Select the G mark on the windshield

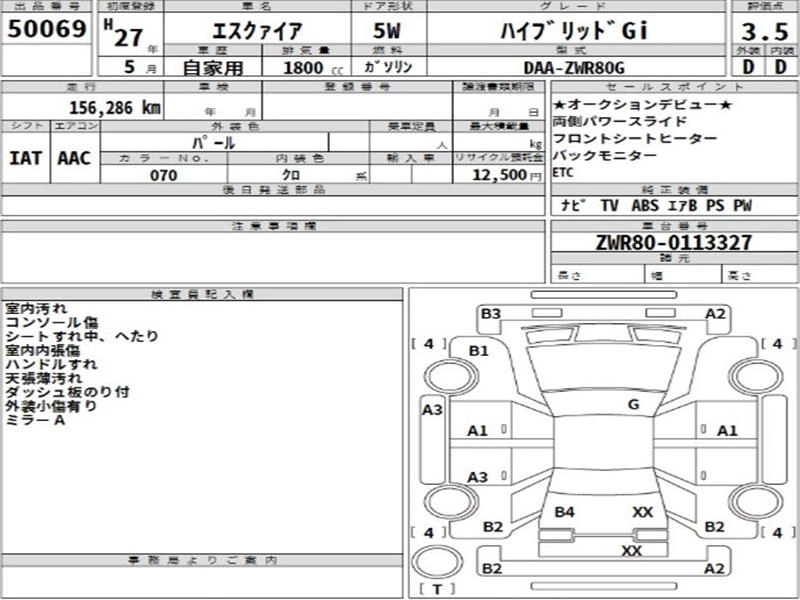pos(633,405)
